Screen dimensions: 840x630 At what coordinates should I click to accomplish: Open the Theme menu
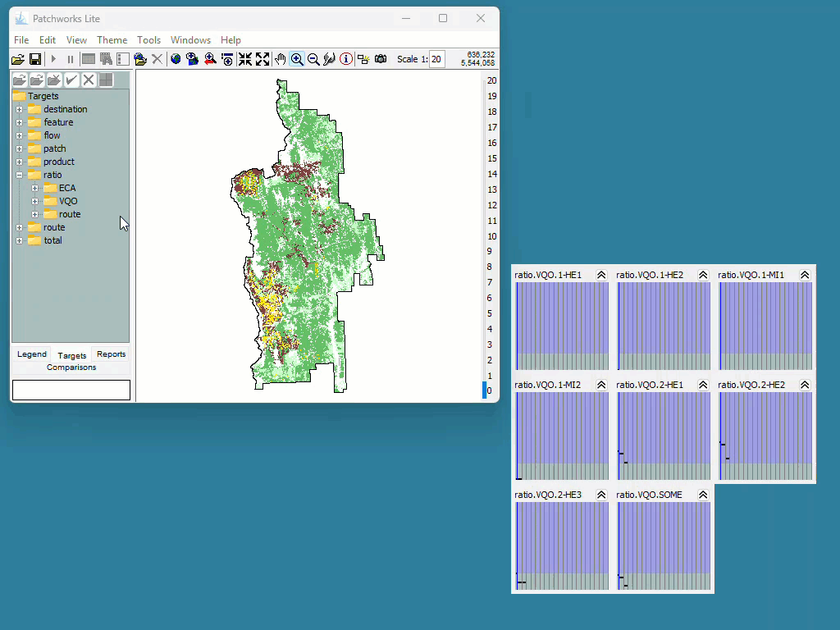pyautogui.click(x=112, y=40)
